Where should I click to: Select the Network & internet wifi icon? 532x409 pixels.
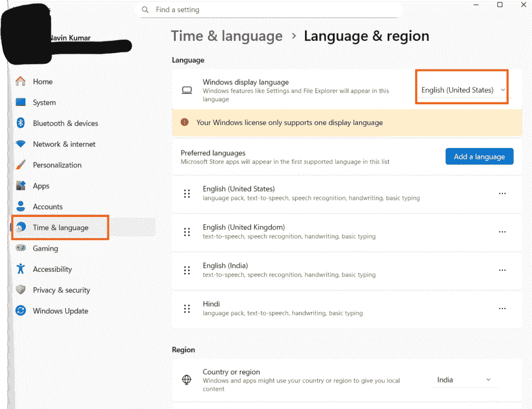[21, 144]
